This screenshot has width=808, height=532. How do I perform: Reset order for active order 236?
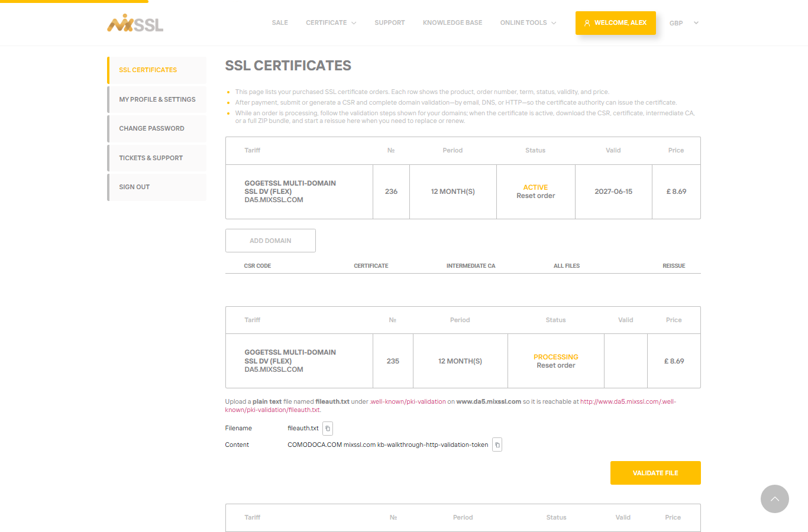pyautogui.click(x=536, y=196)
